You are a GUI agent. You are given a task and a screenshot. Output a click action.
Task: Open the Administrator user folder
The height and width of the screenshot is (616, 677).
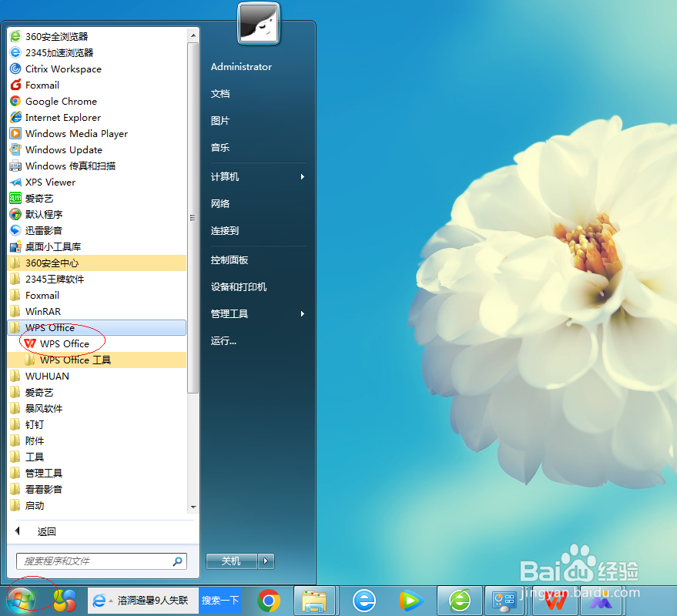(241, 67)
